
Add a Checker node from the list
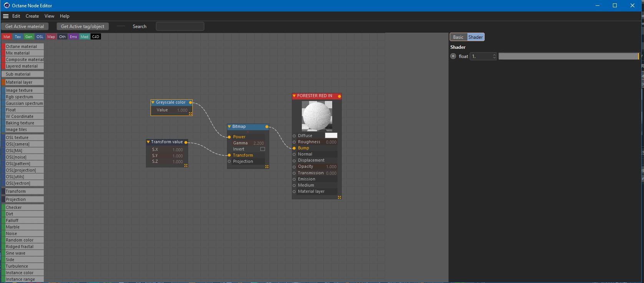23,207
